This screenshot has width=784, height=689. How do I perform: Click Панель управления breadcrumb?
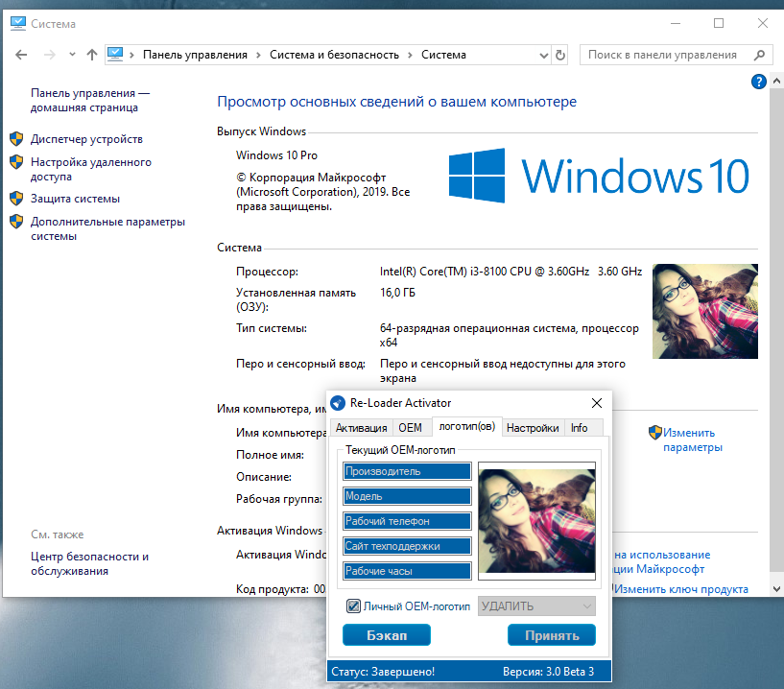pos(195,55)
